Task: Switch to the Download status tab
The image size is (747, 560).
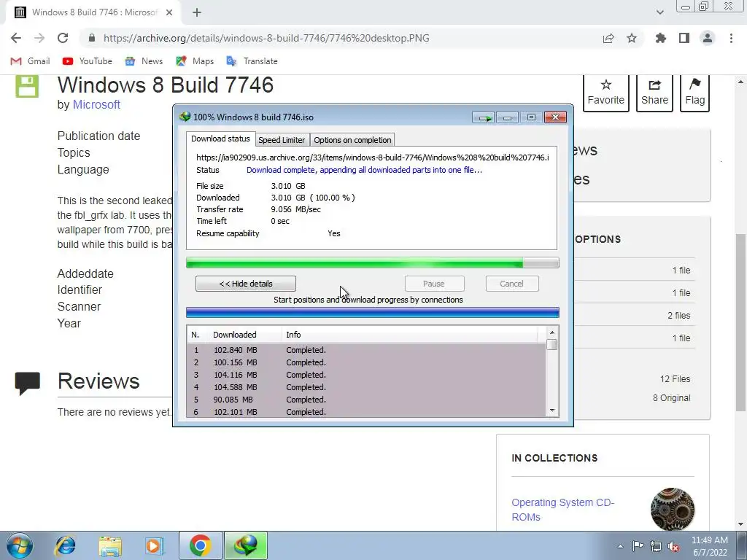Action: pos(220,139)
